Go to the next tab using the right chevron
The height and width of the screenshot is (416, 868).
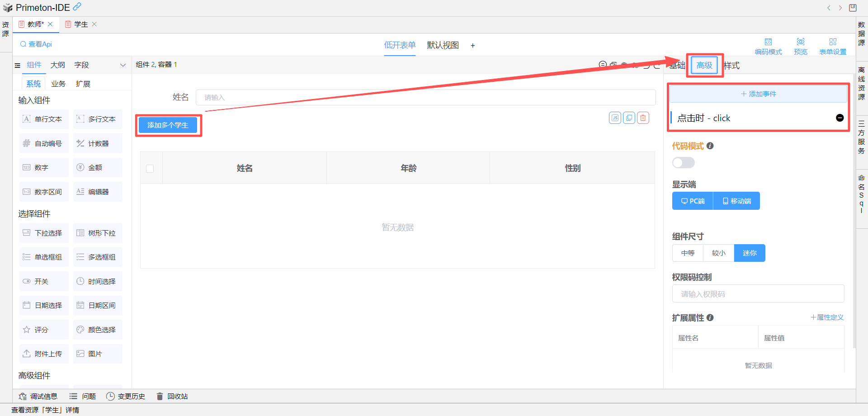[x=840, y=8]
